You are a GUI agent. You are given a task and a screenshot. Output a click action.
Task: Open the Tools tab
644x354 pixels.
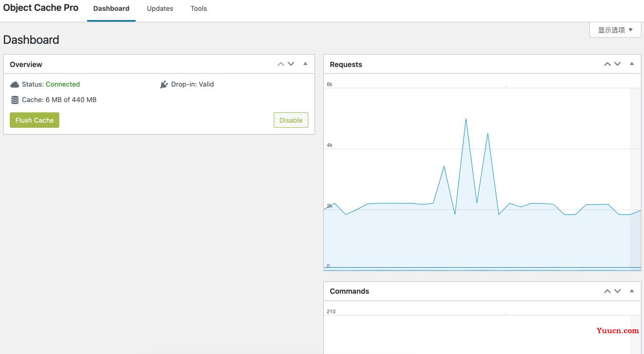click(199, 9)
